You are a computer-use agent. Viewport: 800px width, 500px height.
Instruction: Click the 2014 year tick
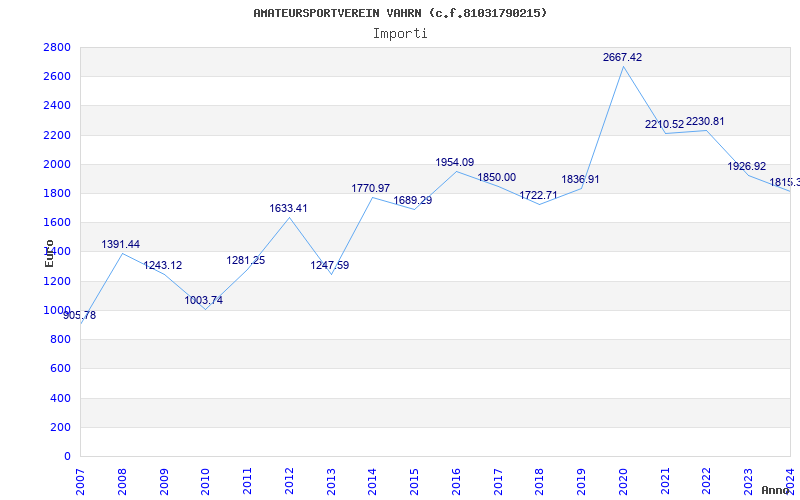[x=373, y=482]
